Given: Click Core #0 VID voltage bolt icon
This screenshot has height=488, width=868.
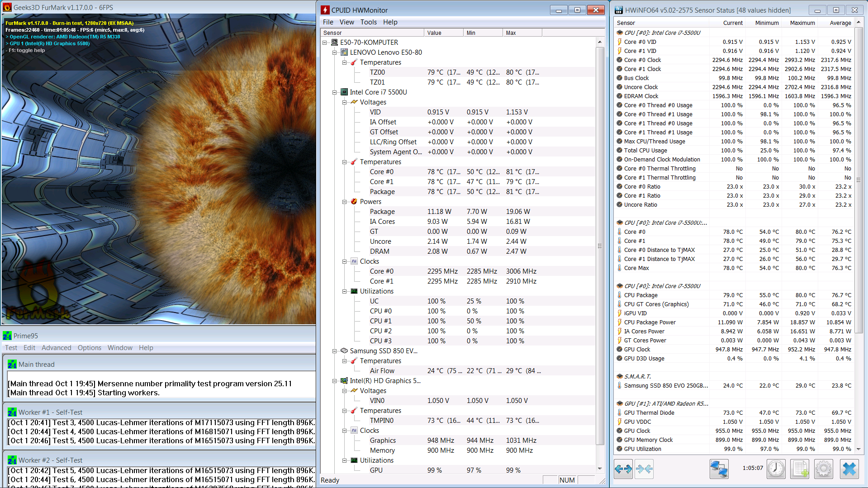Looking at the screenshot, I should [x=620, y=42].
